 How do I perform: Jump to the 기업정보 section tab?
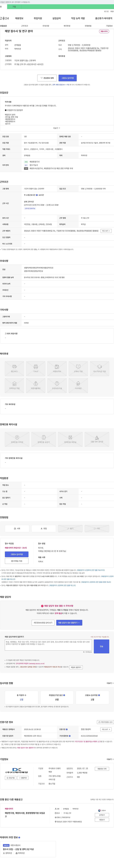[x=109, y=26]
